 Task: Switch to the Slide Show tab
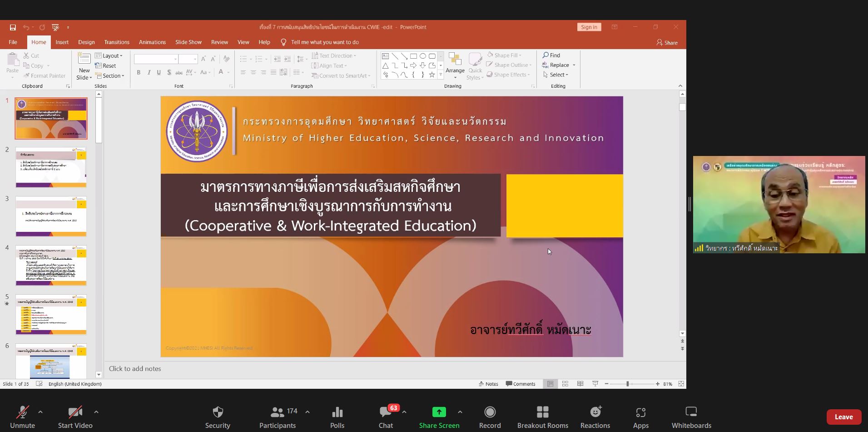pos(188,42)
